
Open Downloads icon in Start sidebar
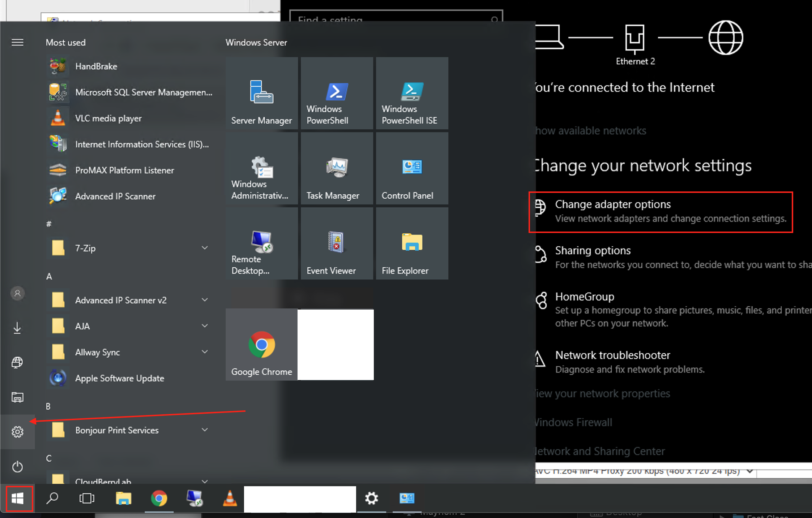(x=17, y=328)
